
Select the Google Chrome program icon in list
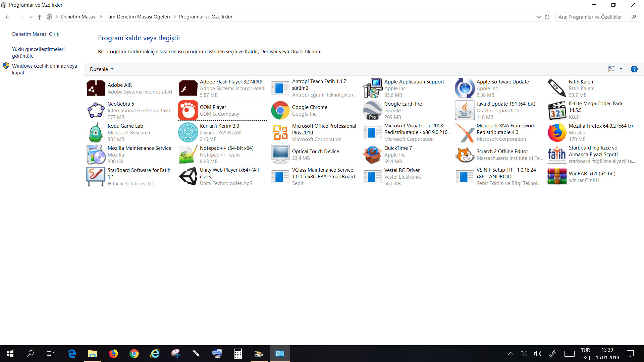pyautogui.click(x=280, y=111)
